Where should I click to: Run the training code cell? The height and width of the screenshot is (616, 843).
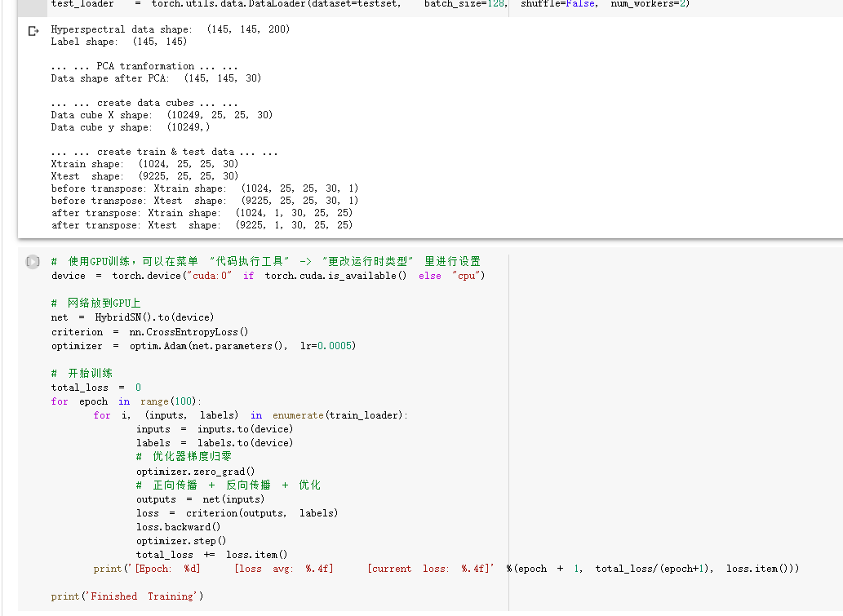[x=33, y=262]
